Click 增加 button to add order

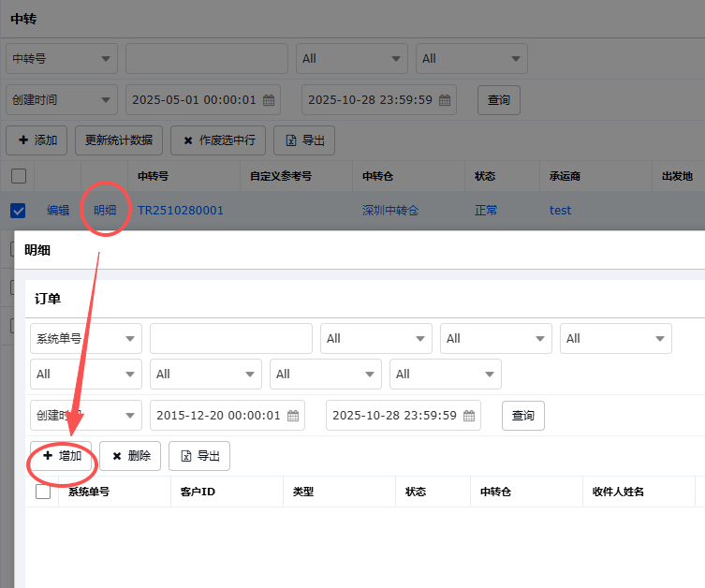61,456
